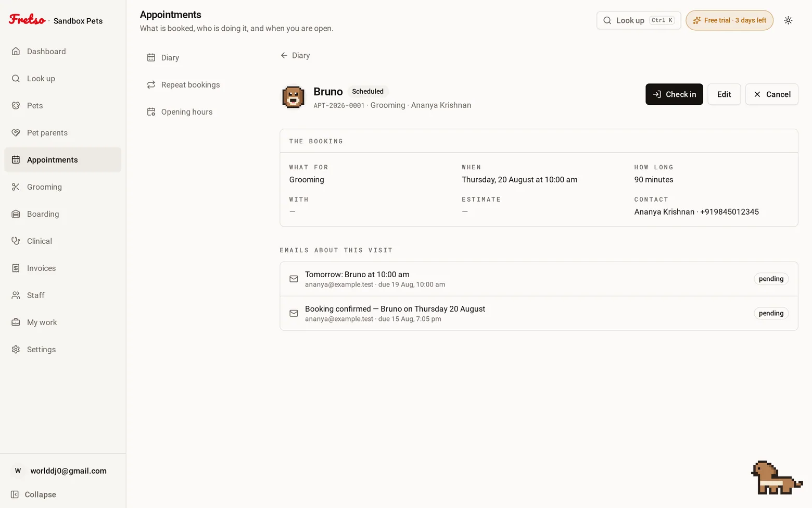Image resolution: width=812 pixels, height=508 pixels.
Task: Go back to Diary via arrow link
Action: click(295, 56)
